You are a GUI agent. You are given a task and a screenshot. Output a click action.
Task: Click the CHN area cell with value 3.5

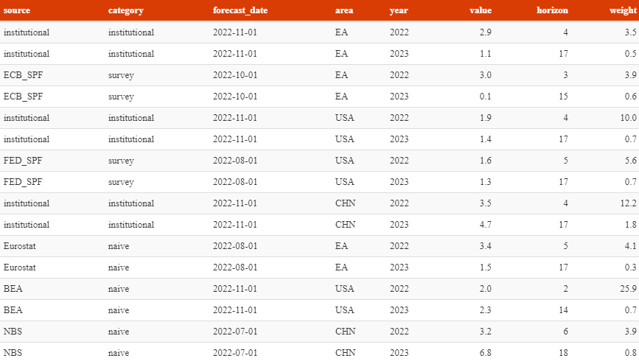pos(345,203)
